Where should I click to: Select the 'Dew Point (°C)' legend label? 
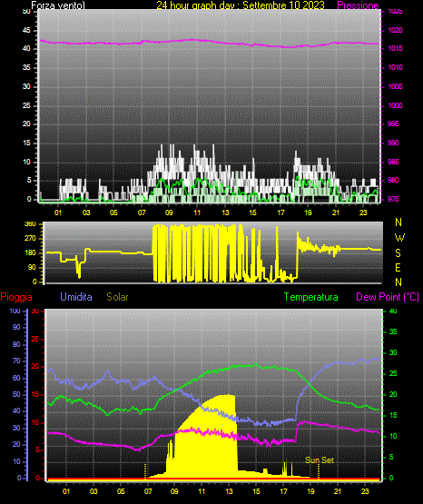pos(388,297)
